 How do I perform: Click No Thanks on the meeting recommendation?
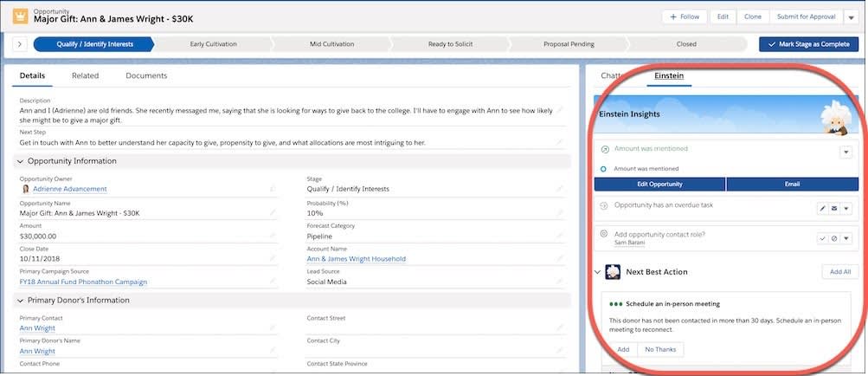click(x=661, y=349)
